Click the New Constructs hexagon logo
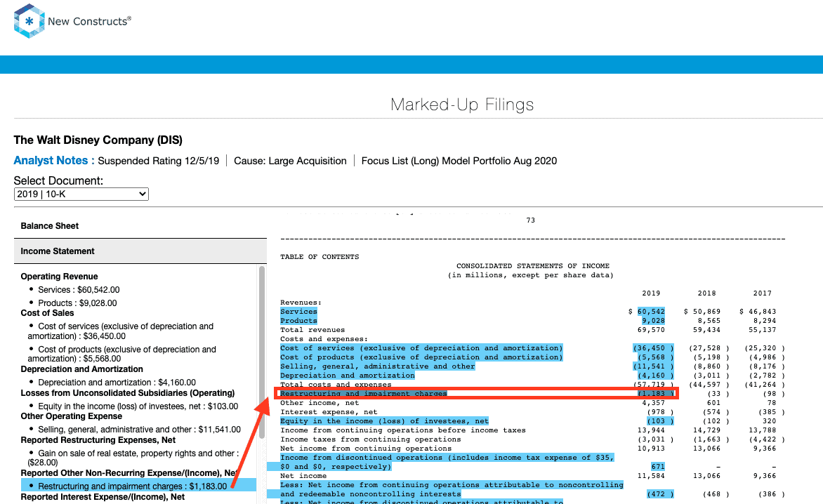 pyautogui.click(x=29, y=21)
